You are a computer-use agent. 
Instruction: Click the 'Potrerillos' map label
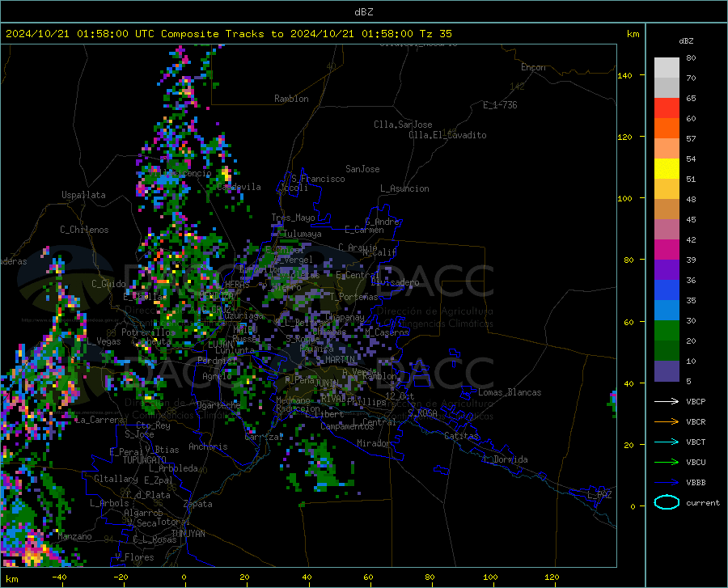click(x=148, y=332)
